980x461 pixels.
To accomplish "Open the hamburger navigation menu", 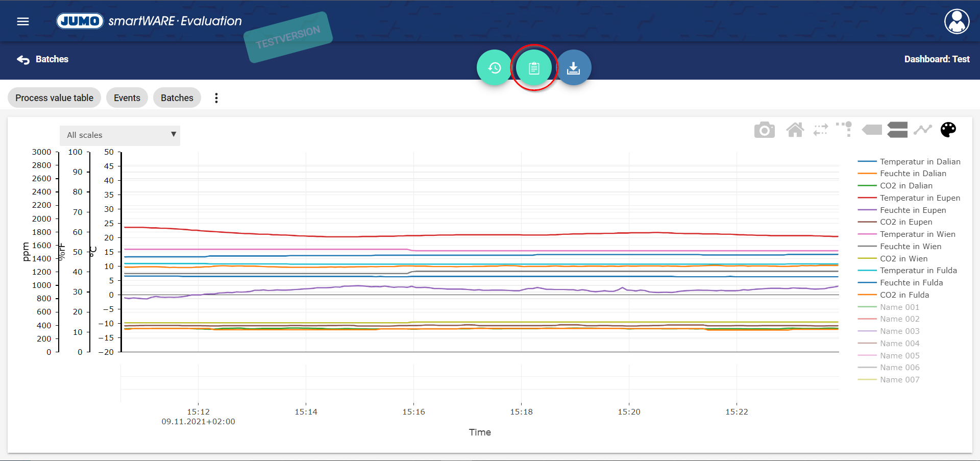I will [23, 21].
